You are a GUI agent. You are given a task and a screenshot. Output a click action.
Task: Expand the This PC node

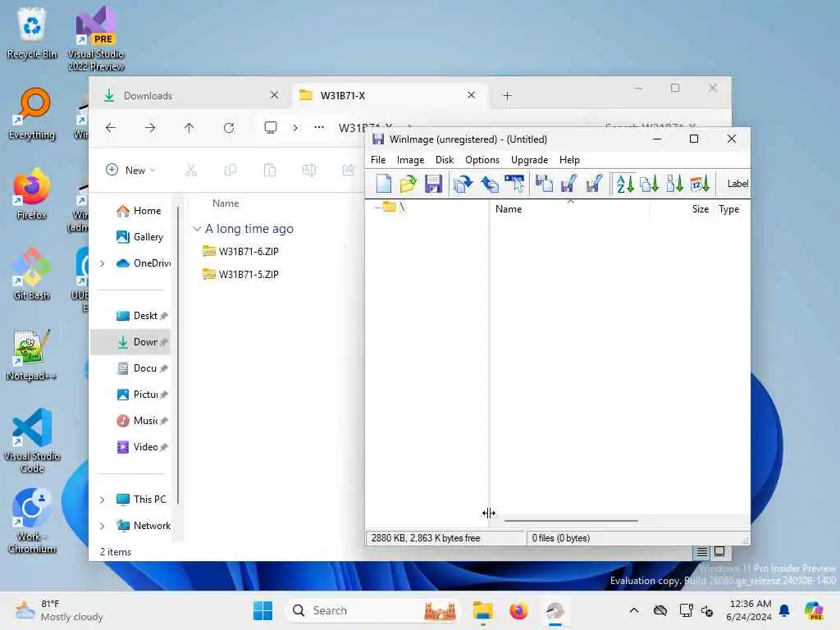[103, 500]
